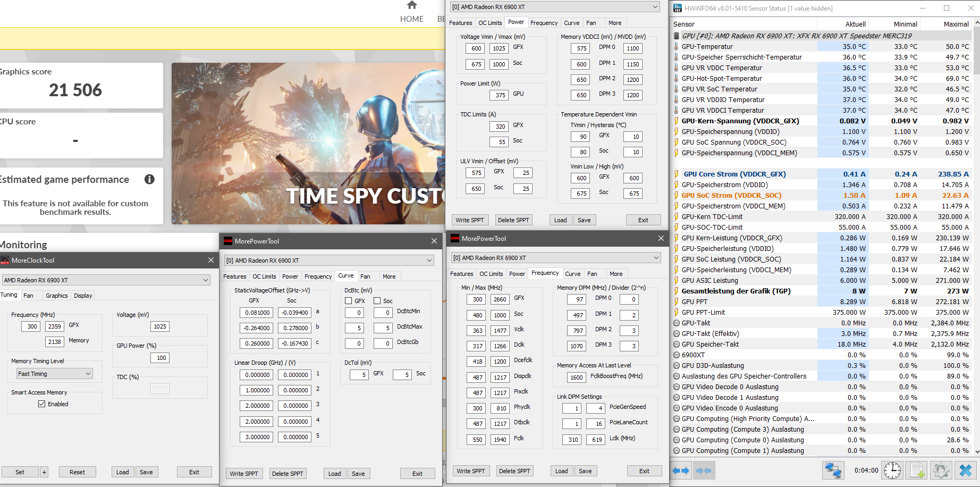Click the Memory frequency field showing 2138
Viewport: 980px width, 487px height.
[55, 342]
